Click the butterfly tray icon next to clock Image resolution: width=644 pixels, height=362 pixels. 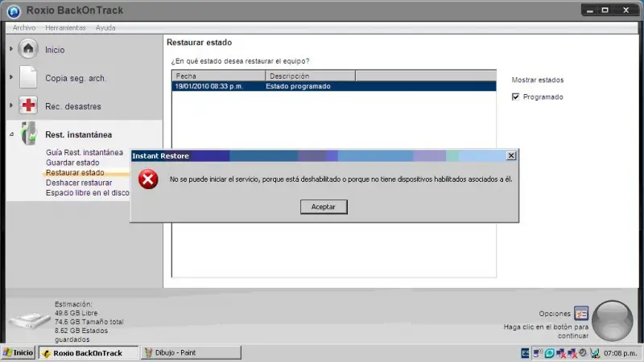coord(594,353)
